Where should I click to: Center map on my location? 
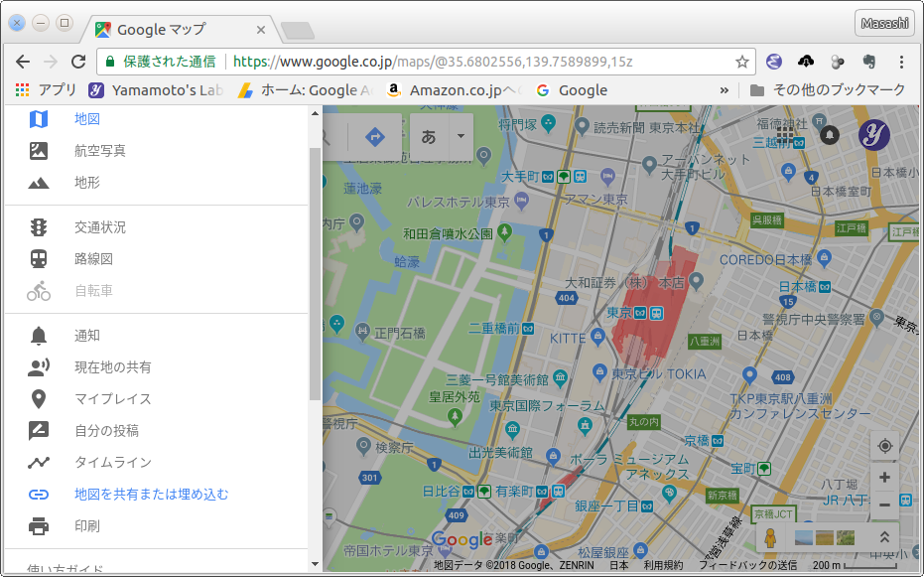pyautogui.click(x=884, y=446)
